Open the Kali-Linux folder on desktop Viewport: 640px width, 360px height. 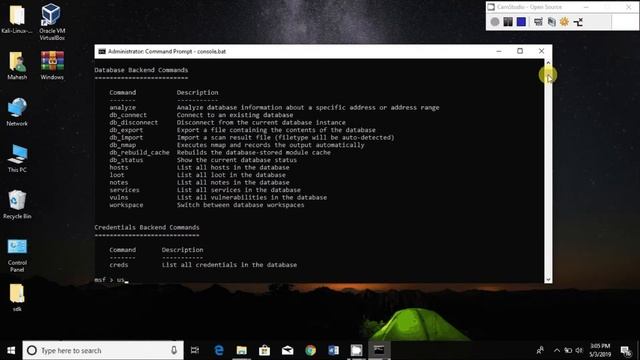point(17,19)
